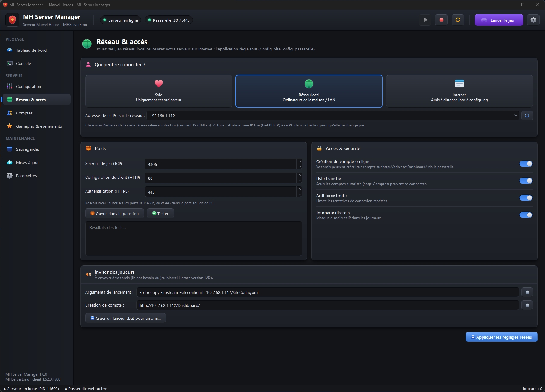Increase the Serveur de jeu TCP port
Screen dimensions: 545x392
(299, 161)
